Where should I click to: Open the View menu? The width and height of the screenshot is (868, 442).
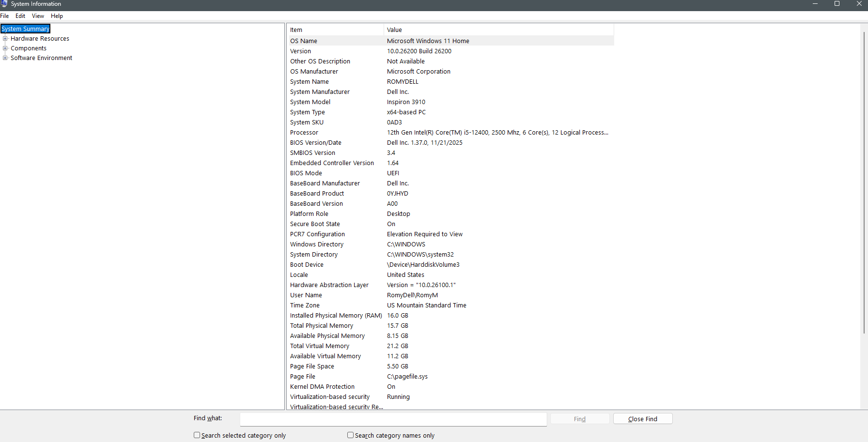pyautogui.click(x=37, y=15)
